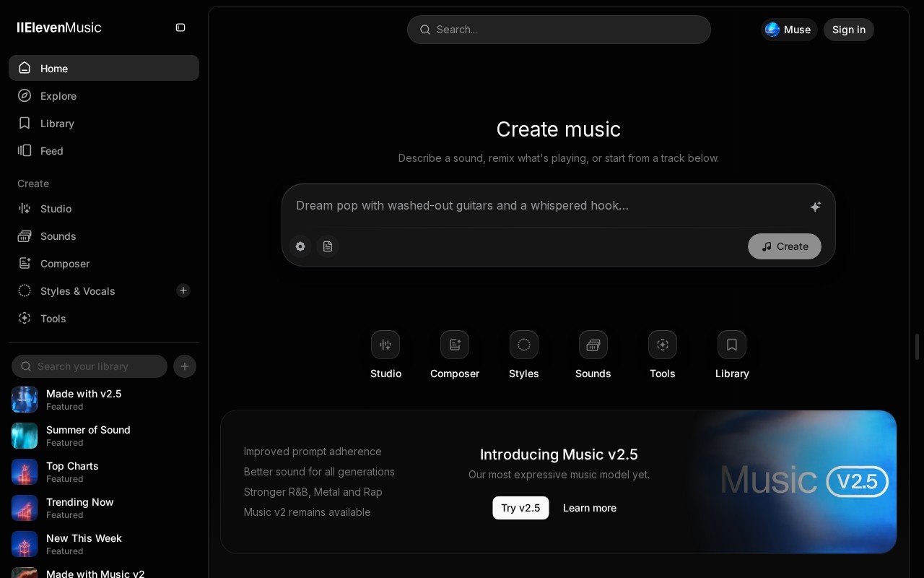This screenshot has height=578, width=924.
Task: Click the Sign in button
Action: (x=849, y=30)
